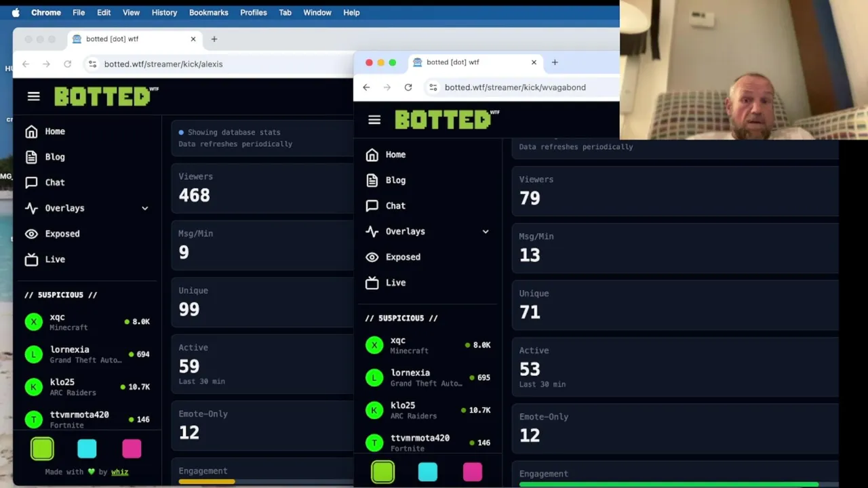Close the botted tab in front window
The image size is (868, 488).
(534, 62)
